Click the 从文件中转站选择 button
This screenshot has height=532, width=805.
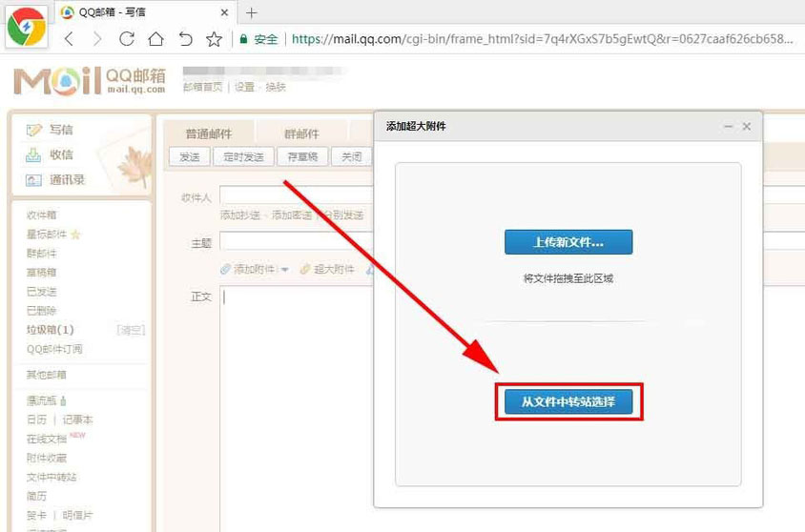click(568, 401)
